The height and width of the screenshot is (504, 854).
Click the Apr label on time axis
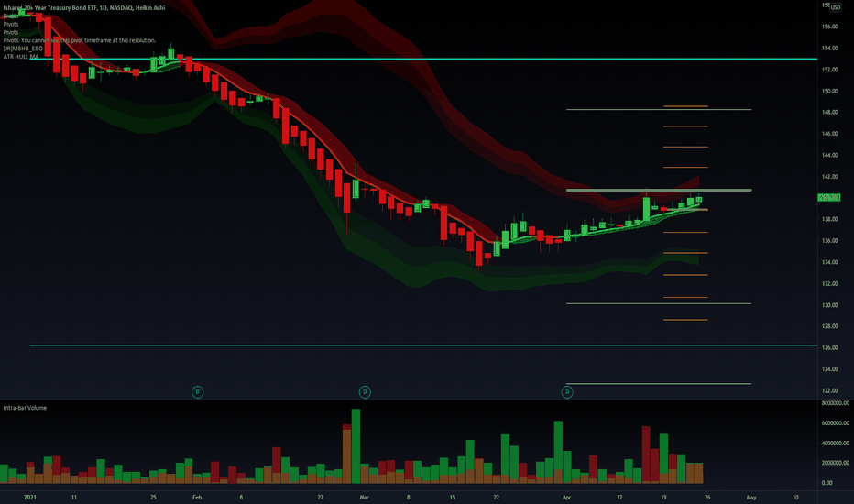click(566, 497)
